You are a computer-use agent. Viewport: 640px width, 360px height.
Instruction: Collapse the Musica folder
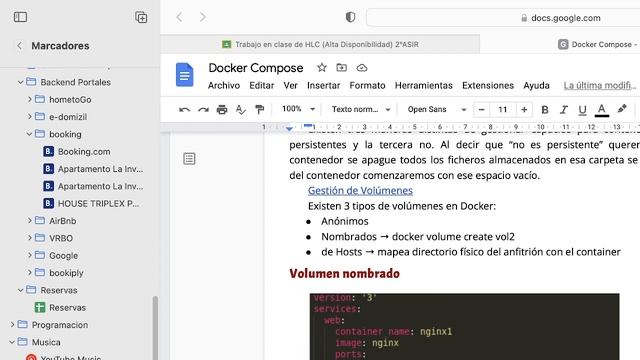[x=12, y=342]
